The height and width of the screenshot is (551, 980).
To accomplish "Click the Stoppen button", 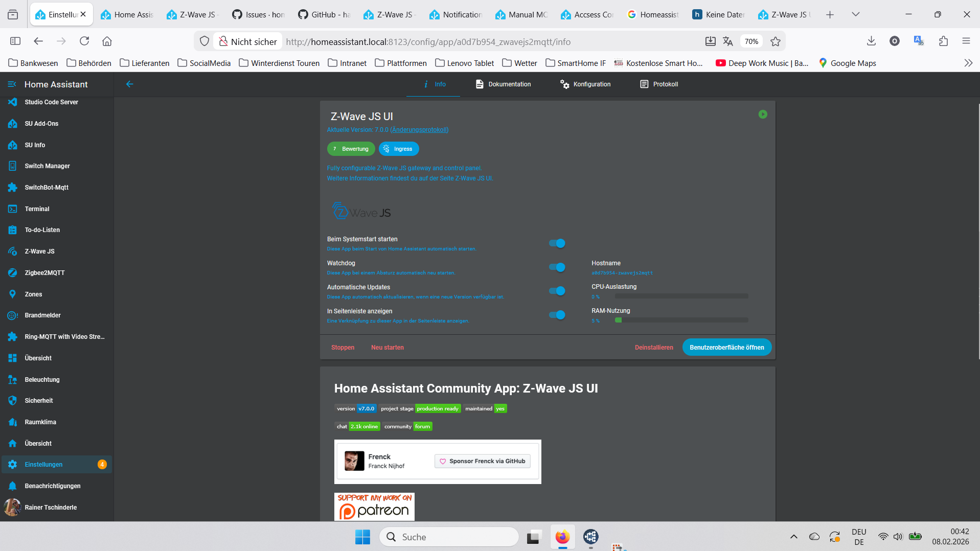I will (x=343, y=348).
